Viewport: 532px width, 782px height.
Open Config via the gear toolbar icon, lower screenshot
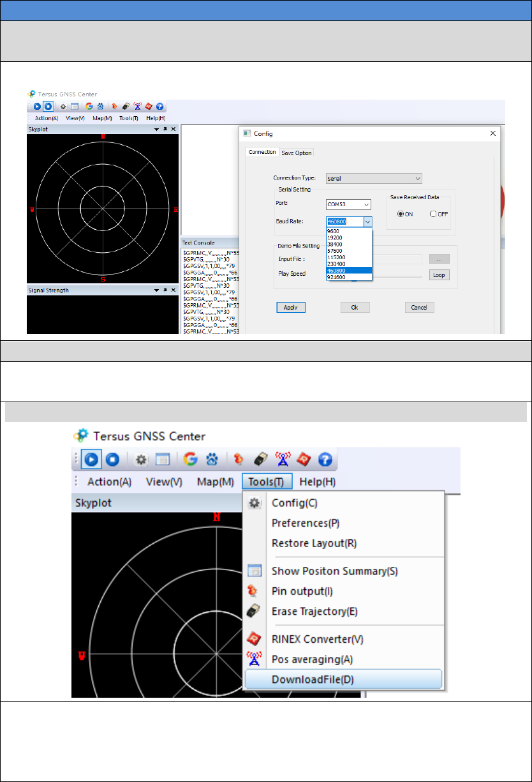tap(141, 459)
